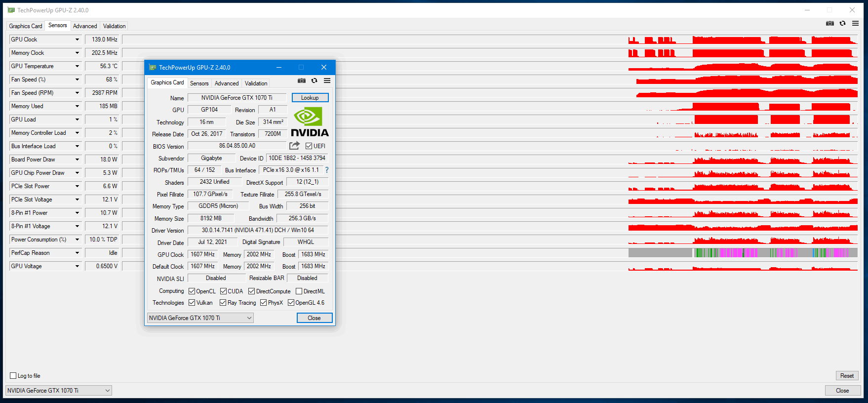Click the Fan Speed 2987 RPM value
Screen dimensions: 868x403
click(102, 93)
